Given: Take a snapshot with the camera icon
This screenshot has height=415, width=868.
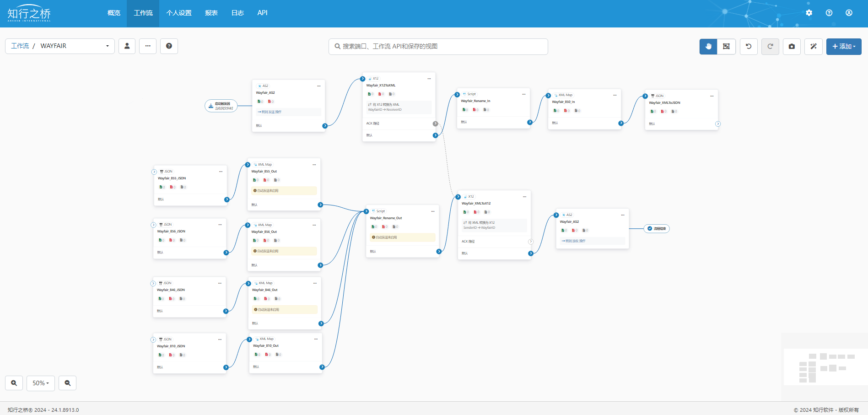Looking at the screenshot, I should click(x=792, y=46).
